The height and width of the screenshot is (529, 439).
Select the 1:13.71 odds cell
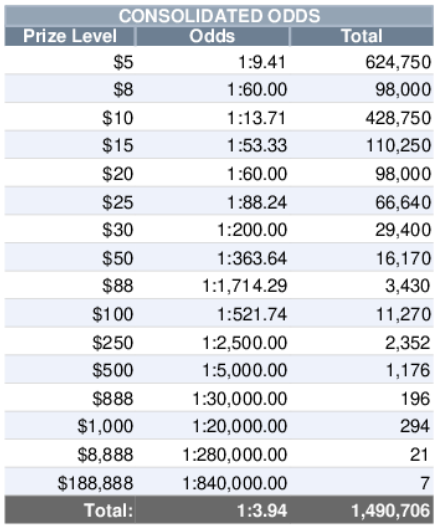pos(212,118)
